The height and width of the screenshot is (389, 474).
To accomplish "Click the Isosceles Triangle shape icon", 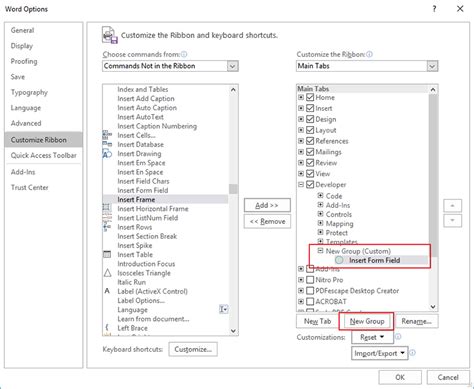I will click(107, 273).
